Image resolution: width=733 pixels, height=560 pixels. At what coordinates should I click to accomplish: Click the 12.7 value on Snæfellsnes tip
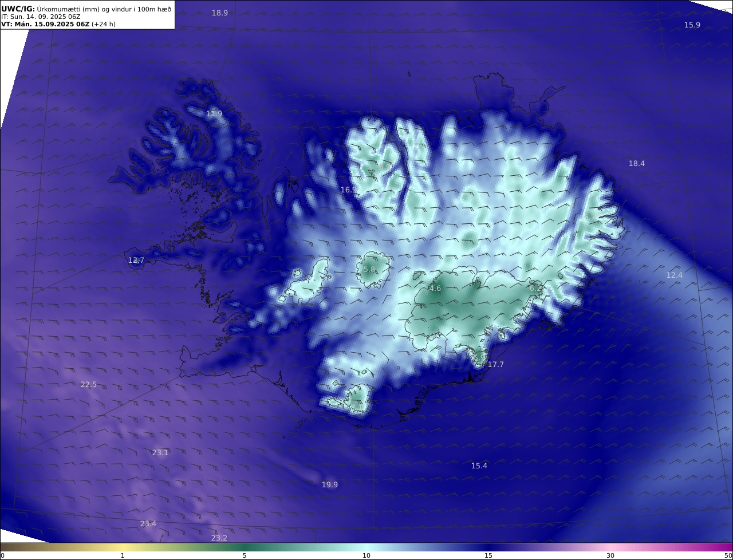click(136, 260)
